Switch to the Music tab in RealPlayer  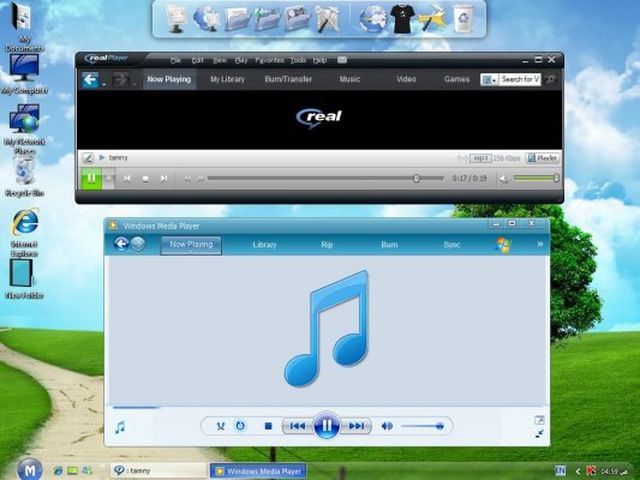tap(350, 79)
